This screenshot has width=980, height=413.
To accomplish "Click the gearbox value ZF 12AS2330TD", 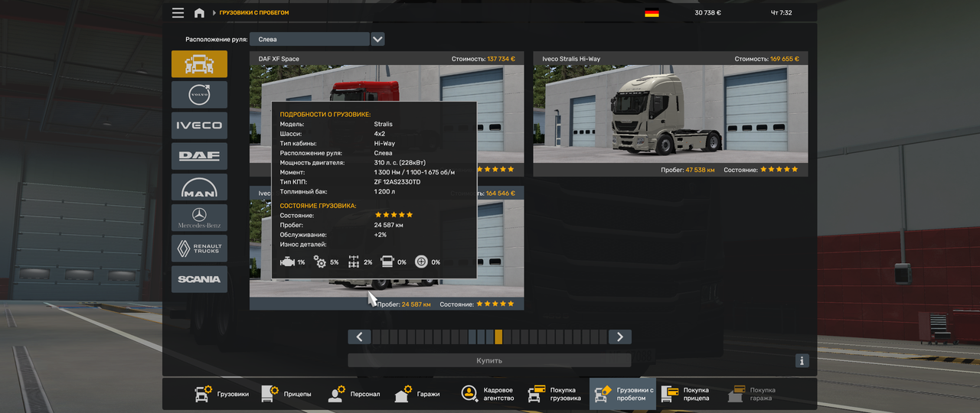I will (x=397, y=182).
